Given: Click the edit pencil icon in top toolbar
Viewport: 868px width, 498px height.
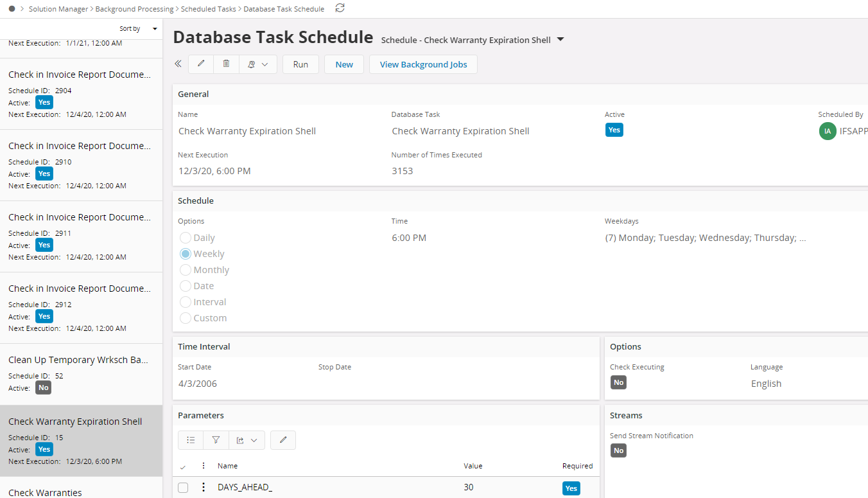Looking at the screenshot, I should pos(201,64).
